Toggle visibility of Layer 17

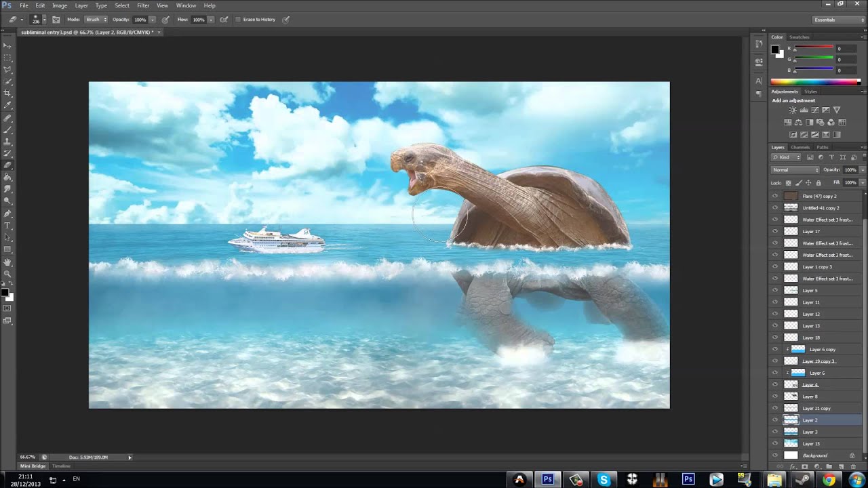point(775,231)
